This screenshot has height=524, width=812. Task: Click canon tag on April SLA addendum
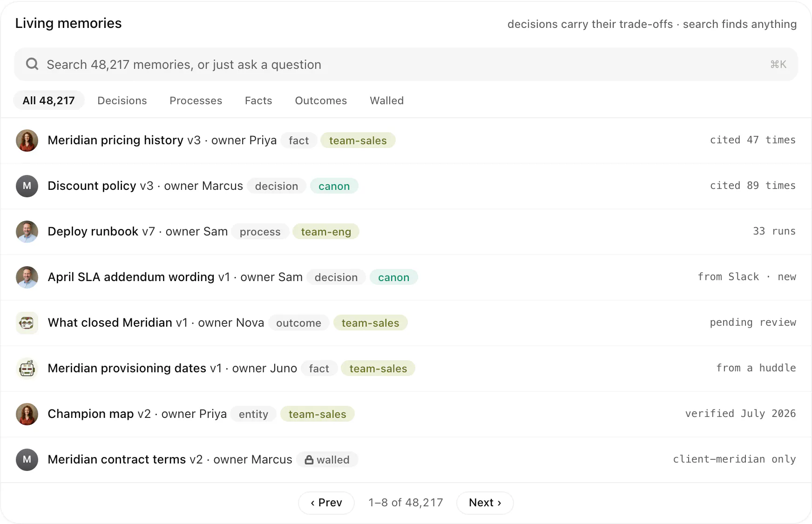point(394,277)
